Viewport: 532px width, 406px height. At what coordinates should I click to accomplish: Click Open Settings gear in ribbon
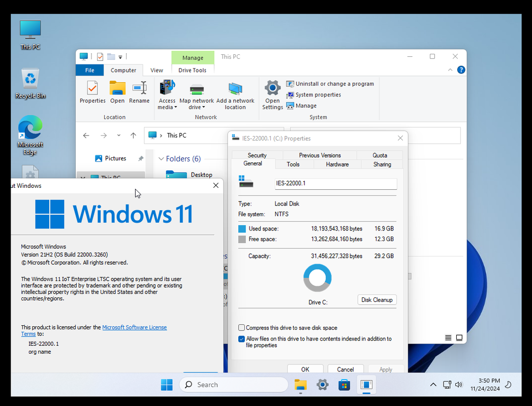(272, 95)
